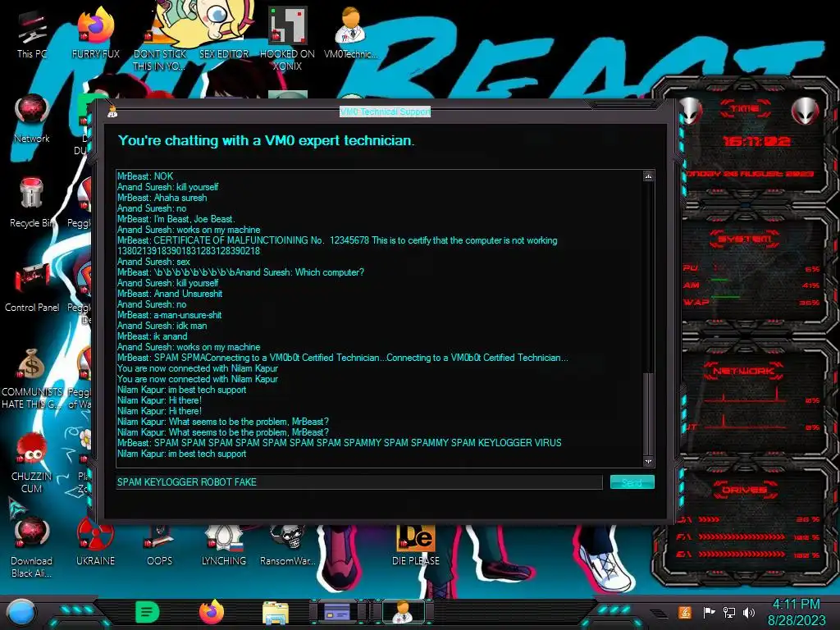Image resolution: width=840 pixels, height=630 pixels.
Task: Click the 'MrBeast: I'm Beast, Joe Beast.' line
Action: (176, 219)
